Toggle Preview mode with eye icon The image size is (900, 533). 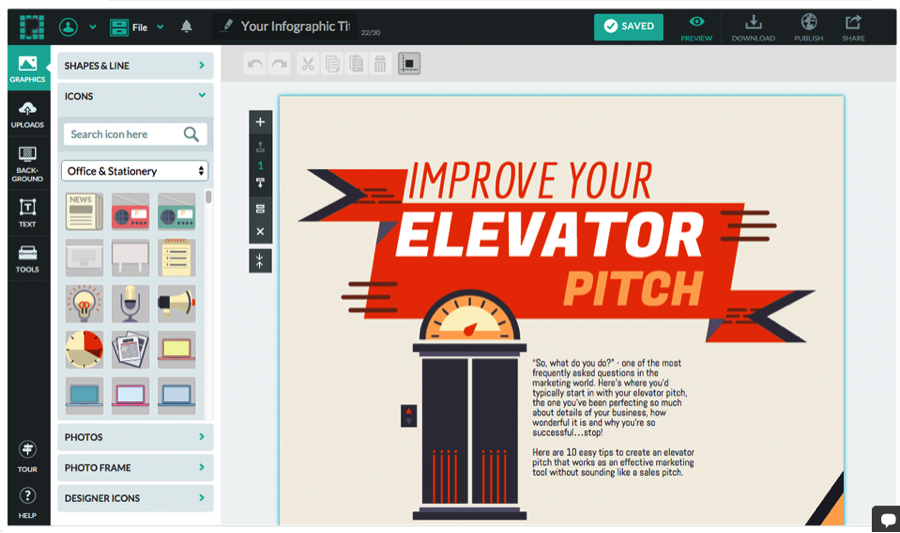click(x=696, y=27)
